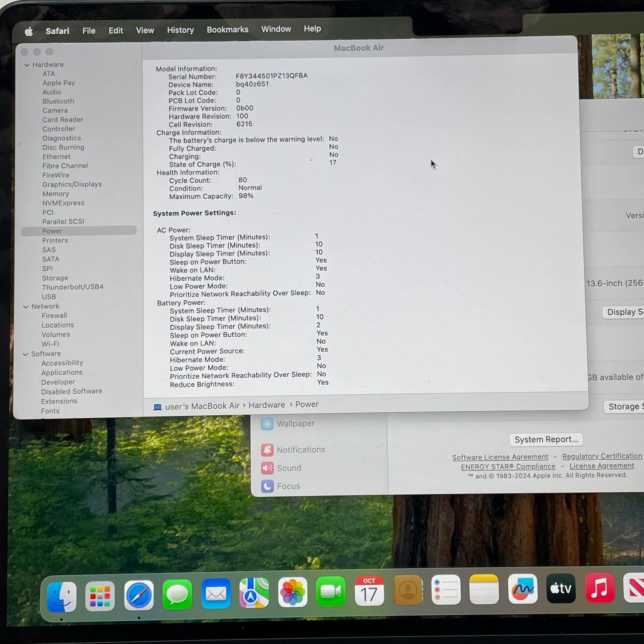
Task: Select Graphics/Displays in sidebar
Action: tap(72, 184)
